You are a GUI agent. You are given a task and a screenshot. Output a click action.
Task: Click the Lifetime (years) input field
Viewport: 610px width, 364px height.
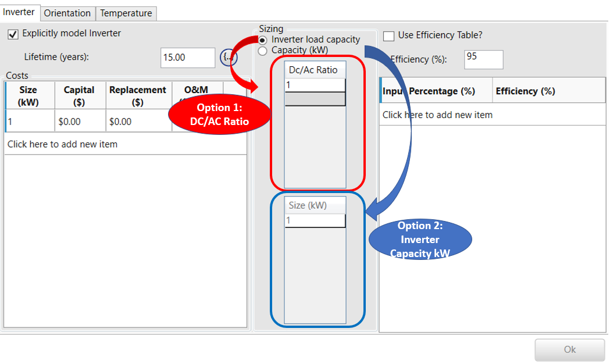(x=187, y=58)
